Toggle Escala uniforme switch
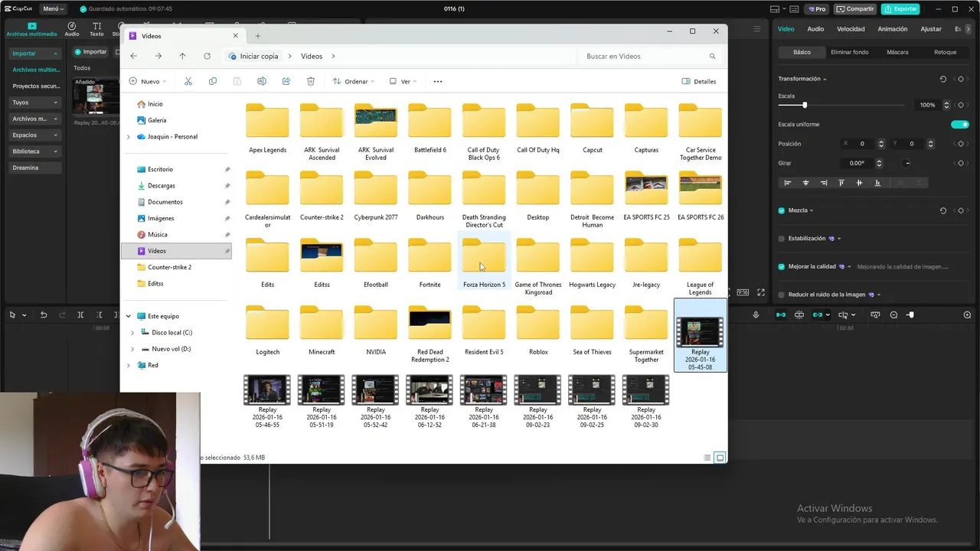 960,124
